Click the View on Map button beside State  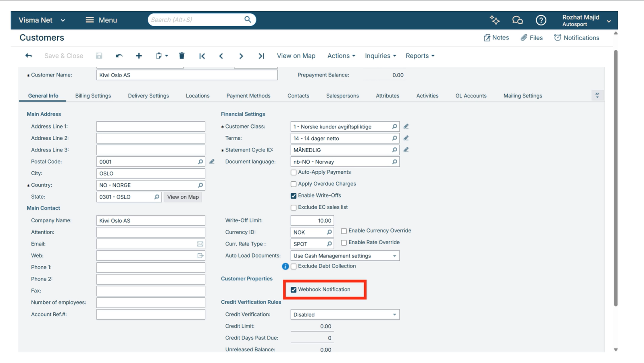(183, 197)
